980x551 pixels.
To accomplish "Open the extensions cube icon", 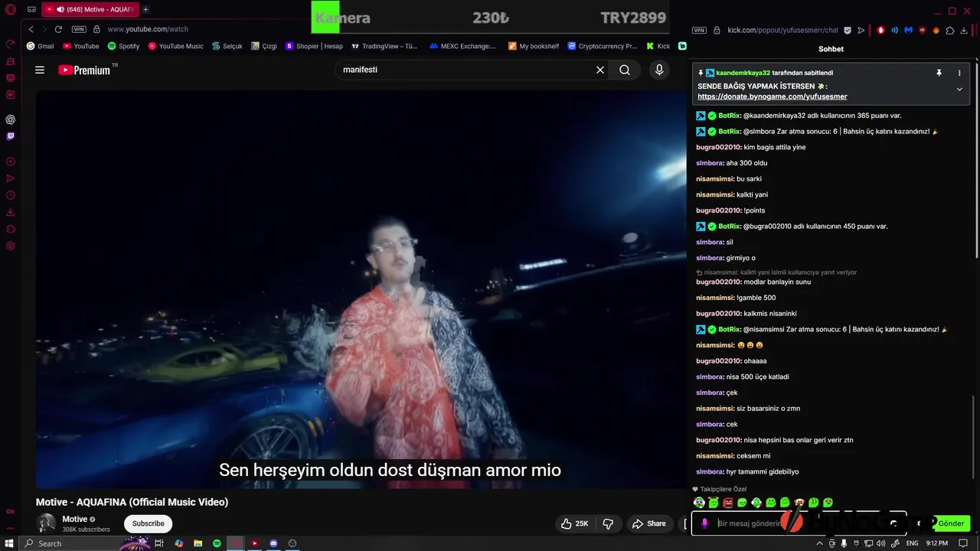I will [950, 30].
